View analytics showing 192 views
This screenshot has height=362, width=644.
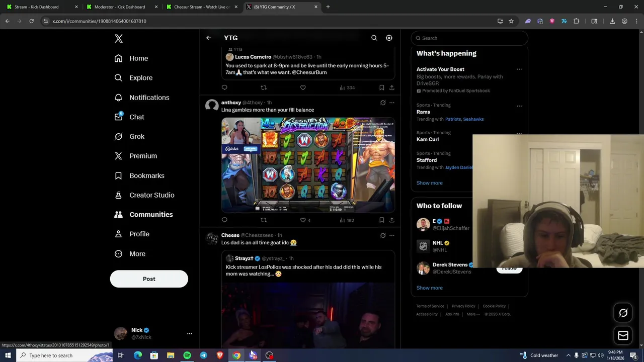tap(347, 220)
